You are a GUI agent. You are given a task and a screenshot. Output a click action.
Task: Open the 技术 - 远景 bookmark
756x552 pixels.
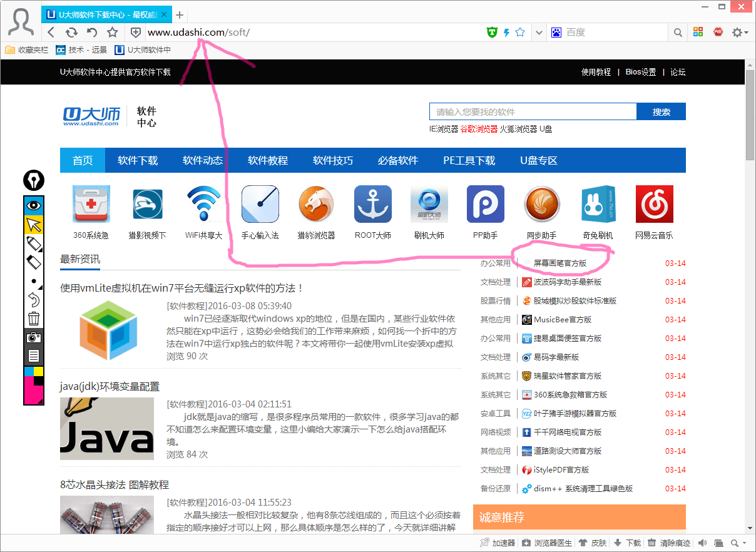[81, 50]
